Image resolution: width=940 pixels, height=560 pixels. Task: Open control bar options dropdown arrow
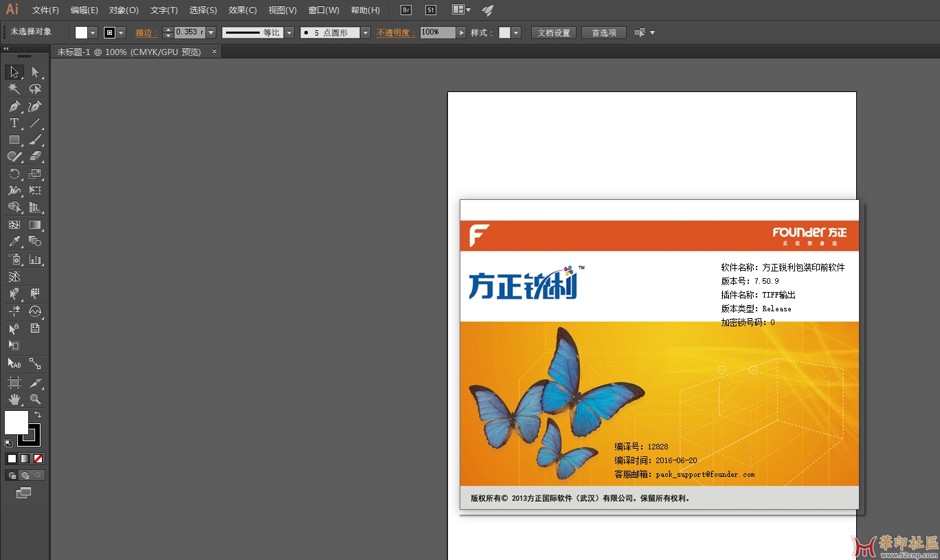[x=652, y=32]
